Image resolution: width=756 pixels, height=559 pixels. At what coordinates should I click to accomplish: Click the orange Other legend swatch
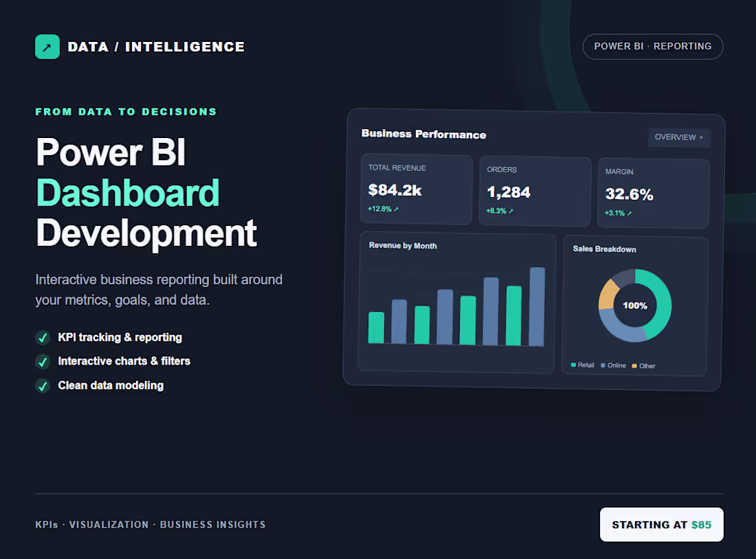634,366
